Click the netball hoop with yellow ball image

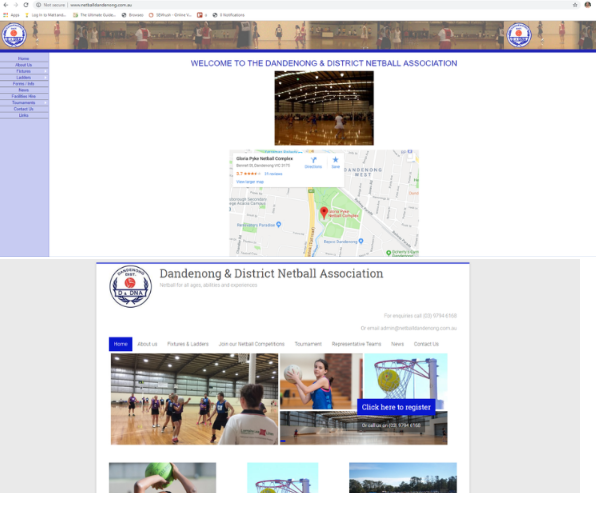(x=406, y=376)
